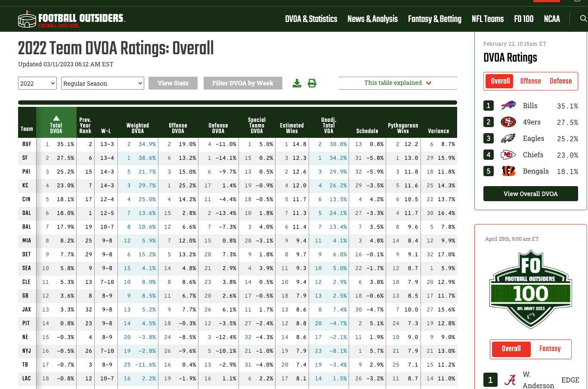The width and height of the screenshot is (588, 389).
Task: Open Fantasy & Betting menu
Action: point(435,19)
